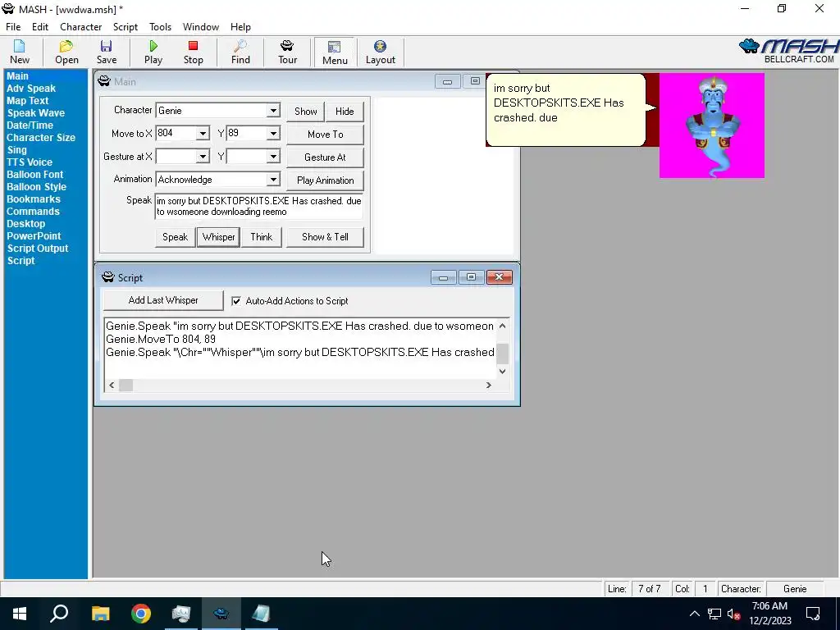Expand the Animation dropdown showing Acknowledge
The width and height of the screenshot is (840, 630).
[273, 180]
